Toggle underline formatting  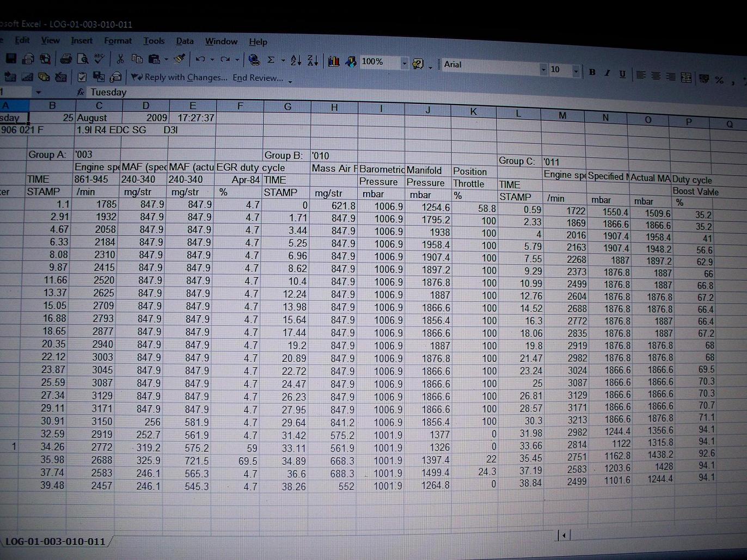[622, 73]
